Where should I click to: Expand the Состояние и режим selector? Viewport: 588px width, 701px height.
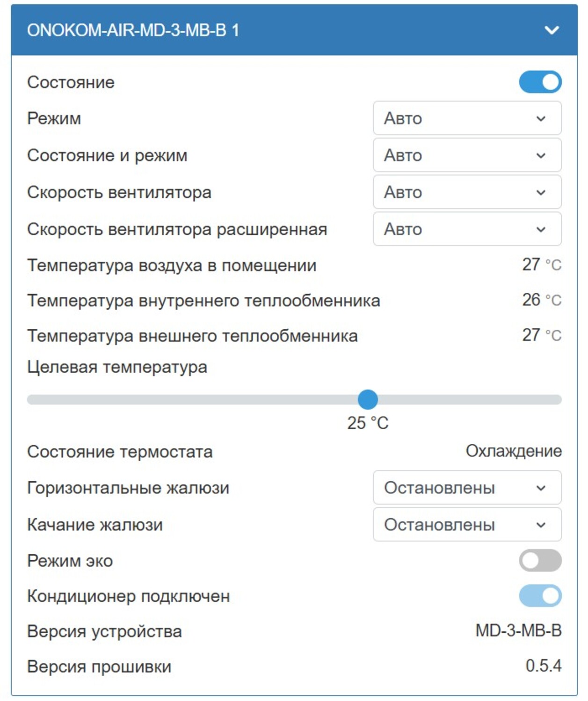pyautogui.click(x=467, y=155)
